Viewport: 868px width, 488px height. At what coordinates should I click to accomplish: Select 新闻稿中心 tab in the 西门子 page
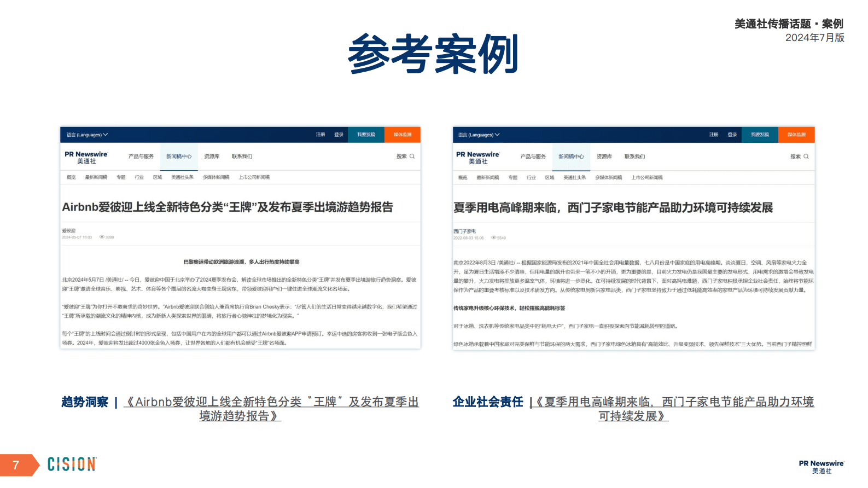click(571, 156)
